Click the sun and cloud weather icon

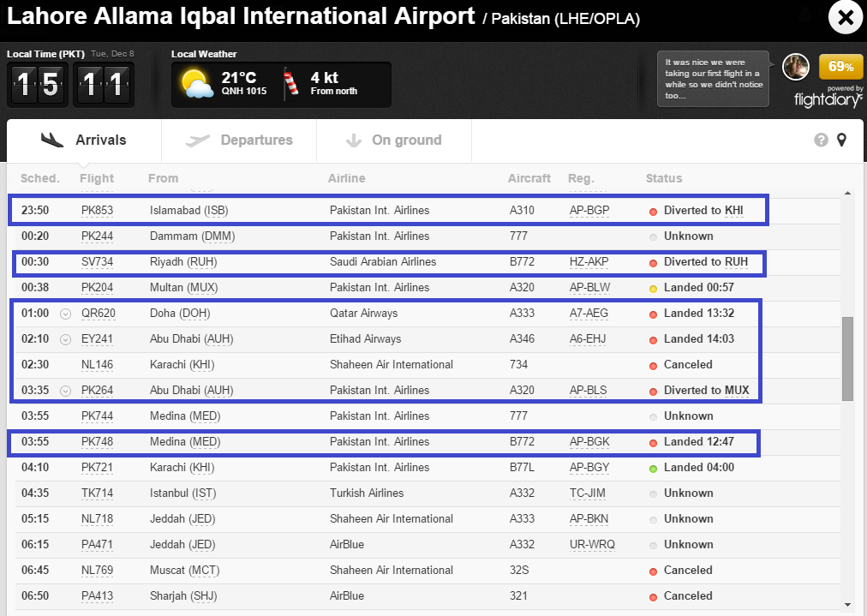coord(197,84)
